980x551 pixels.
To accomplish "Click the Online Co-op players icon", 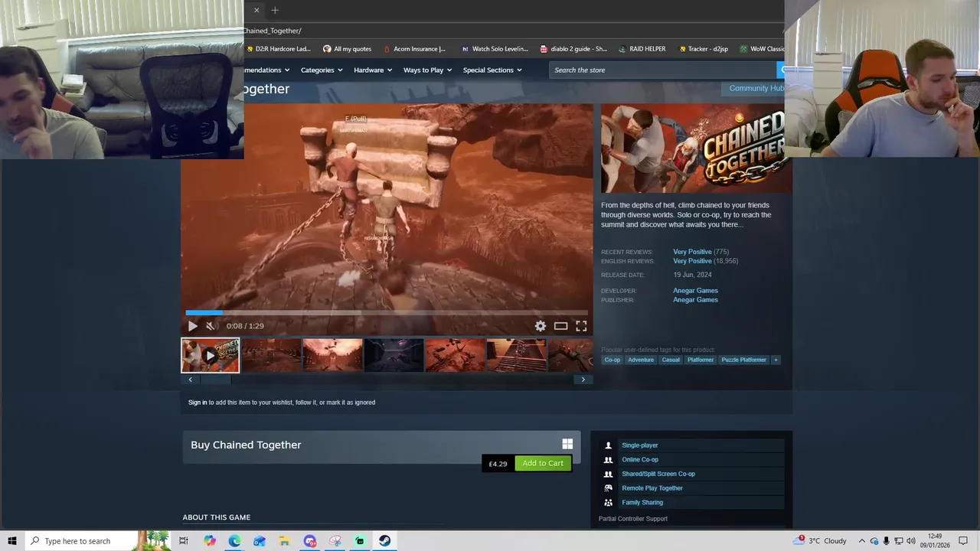I will [608, 460].
